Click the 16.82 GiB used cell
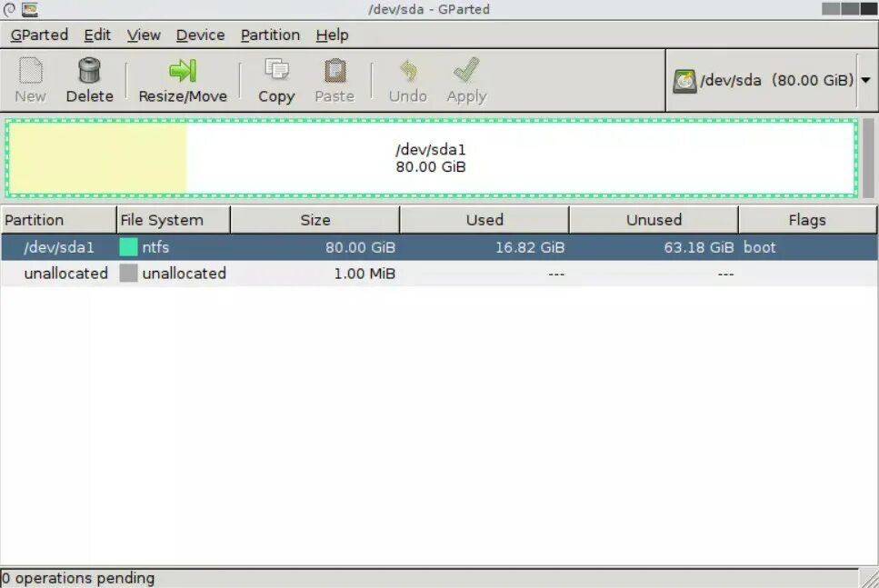Image resolution: width=879 pixels, height=588 pixels. coord(530,247)
